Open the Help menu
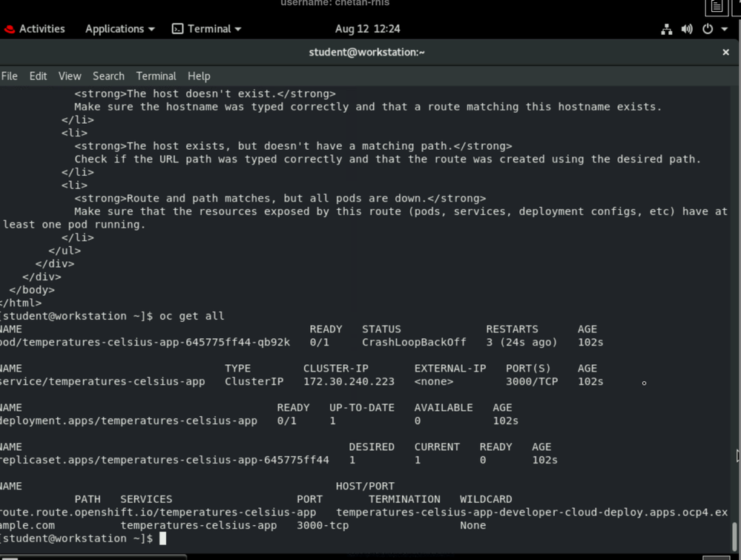This screenshot has width=741, height=560. pyautogui.click(x=199, y=76)
